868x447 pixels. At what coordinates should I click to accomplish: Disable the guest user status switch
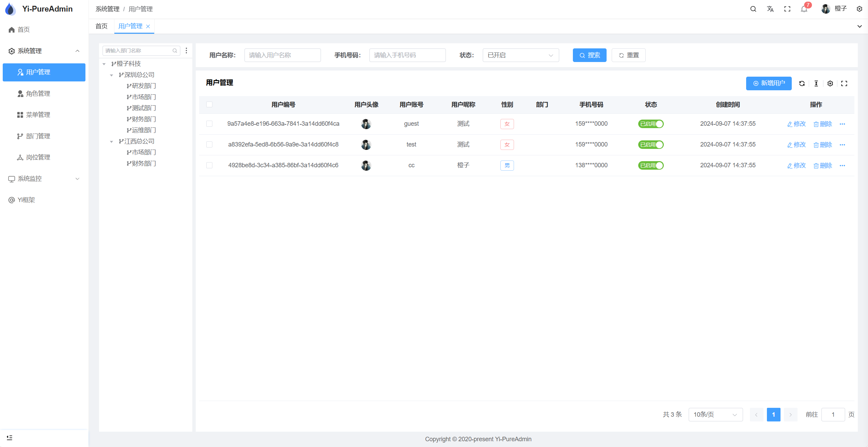[651, 124]
